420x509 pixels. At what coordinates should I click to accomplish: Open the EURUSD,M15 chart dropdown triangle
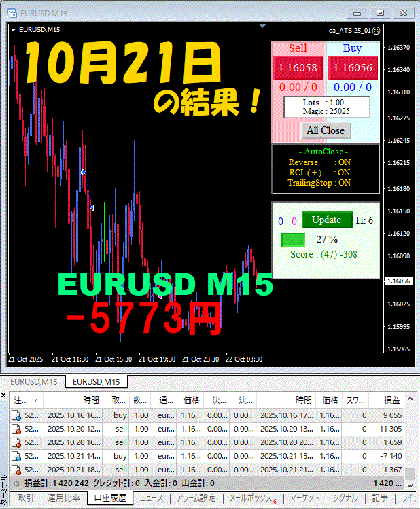coord(14,30)
